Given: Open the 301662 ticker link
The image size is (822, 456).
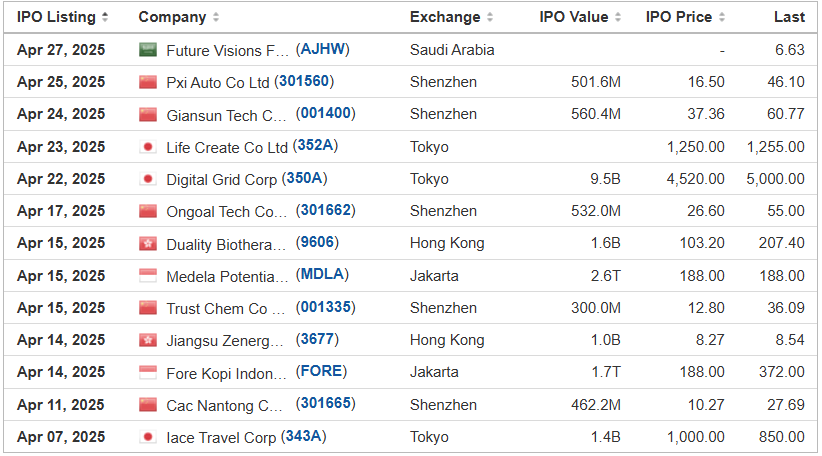Looking at the screenshot, I should click(x=326, y=210).
